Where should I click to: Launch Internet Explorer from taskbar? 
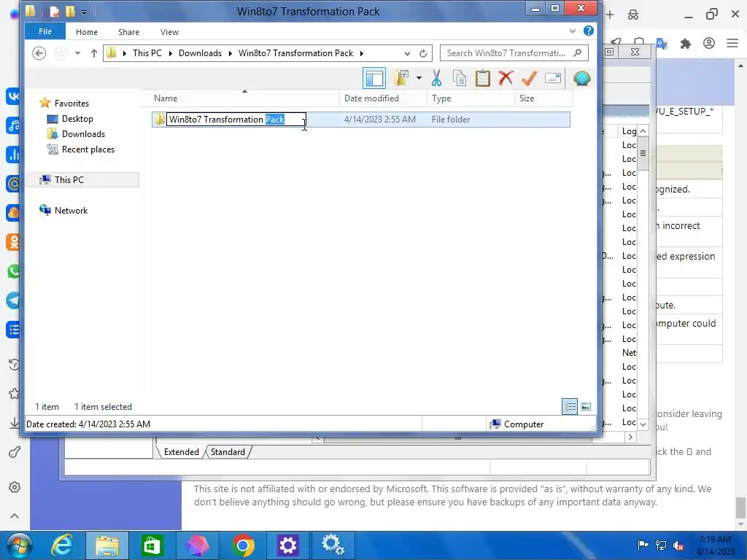pyautogui.click(x=63, y=545)
